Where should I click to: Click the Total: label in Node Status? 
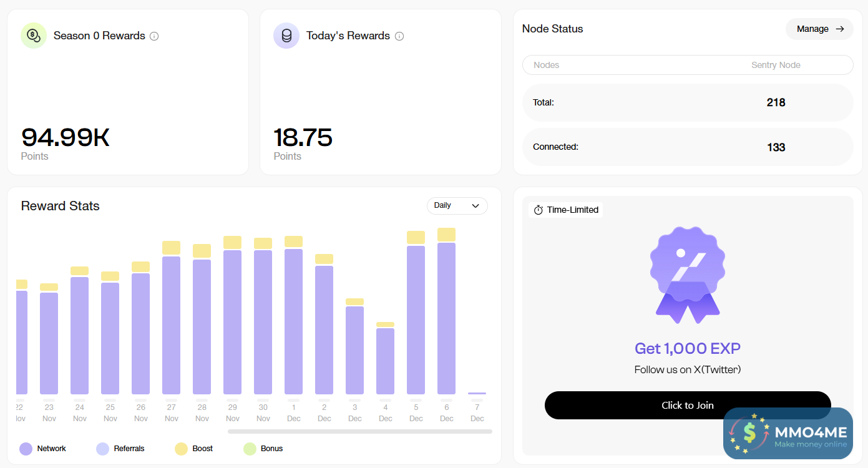[544, 102]
